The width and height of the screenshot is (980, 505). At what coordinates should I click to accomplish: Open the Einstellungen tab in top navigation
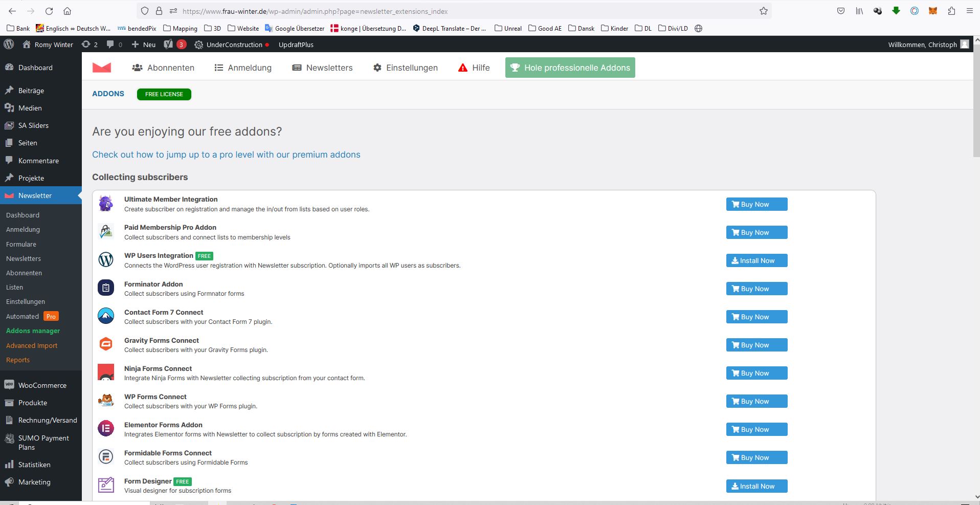[406, 68]
